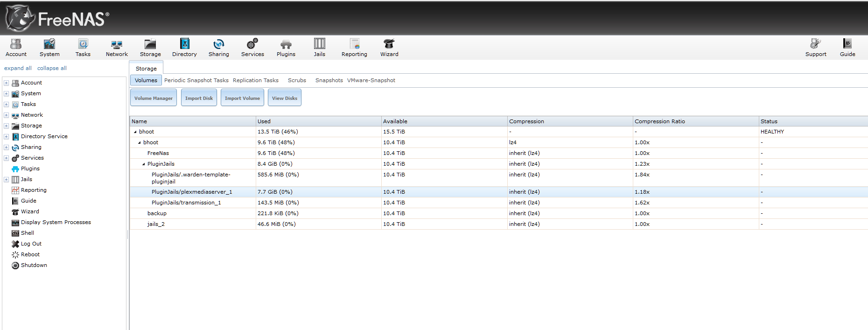Expand Network node in sidebar
This screenshot has width=868, height=330.
(6, 115)
